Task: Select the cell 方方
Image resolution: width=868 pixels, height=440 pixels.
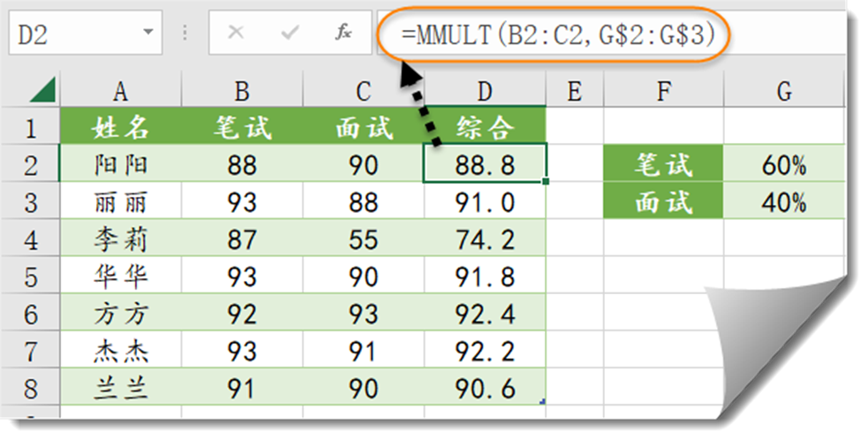Action: [x=121, y=313]
